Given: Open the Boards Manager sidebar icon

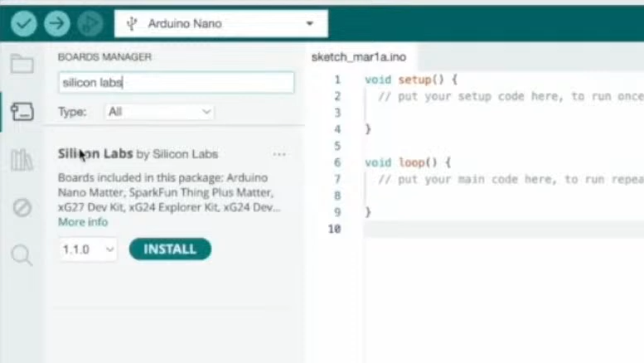Looking at the screenshot, I should pyautogui.click(x=22, y=112).
